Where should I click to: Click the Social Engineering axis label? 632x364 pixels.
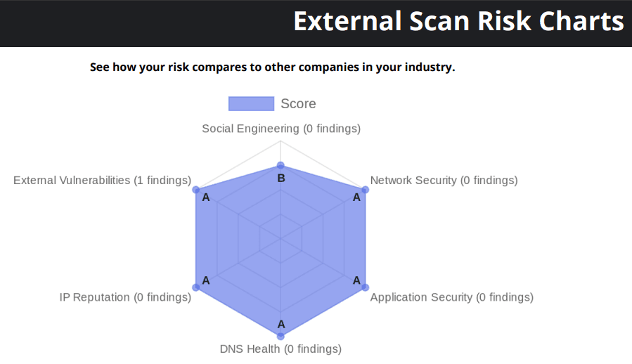point(281,129)
